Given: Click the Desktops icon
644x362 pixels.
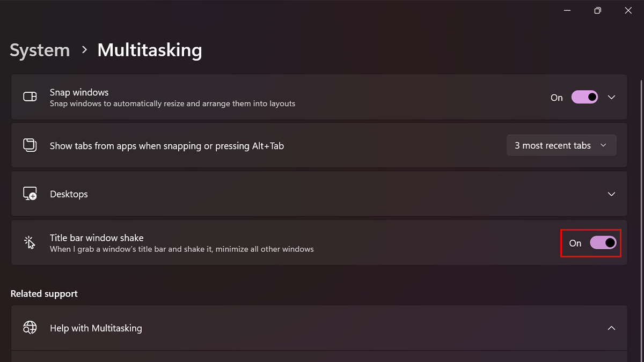Looking at the screenshot, I should tap(30, 194).
